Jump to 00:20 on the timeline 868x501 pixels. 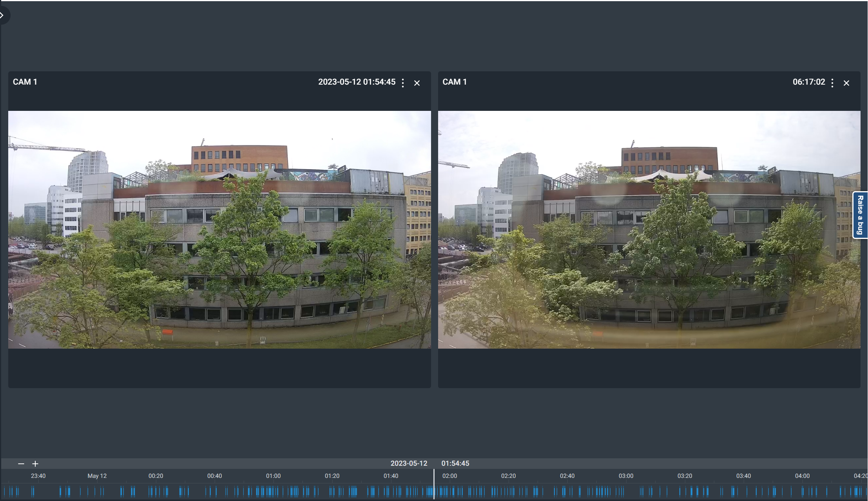coord(156,476)
